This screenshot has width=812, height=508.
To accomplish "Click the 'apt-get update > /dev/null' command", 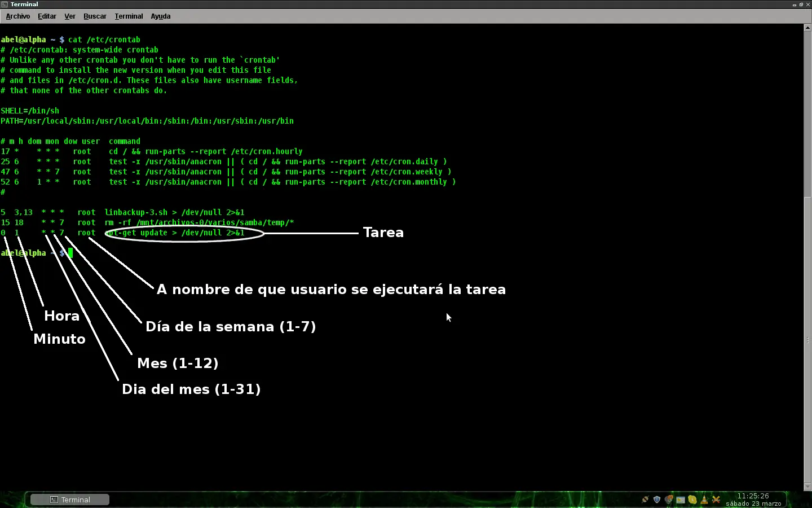I will coord(174,233).
